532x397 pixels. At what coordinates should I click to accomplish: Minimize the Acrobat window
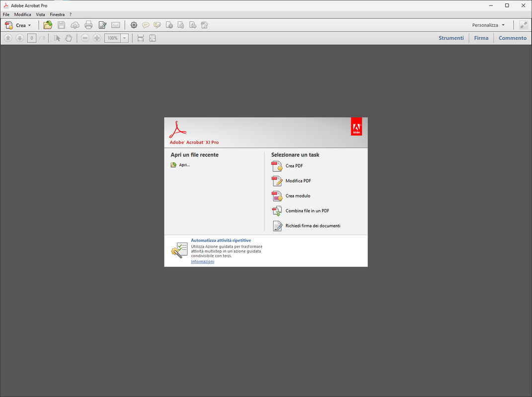coord(491,5)
